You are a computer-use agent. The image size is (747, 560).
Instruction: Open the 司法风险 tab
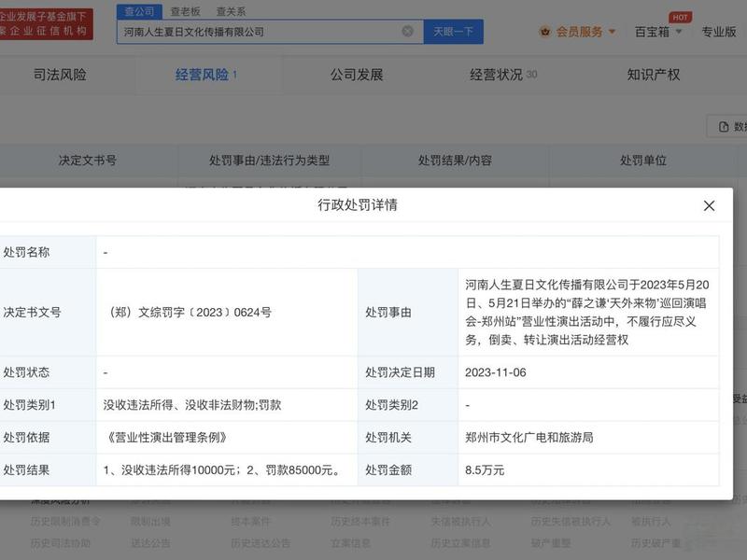tap(60, 75)
